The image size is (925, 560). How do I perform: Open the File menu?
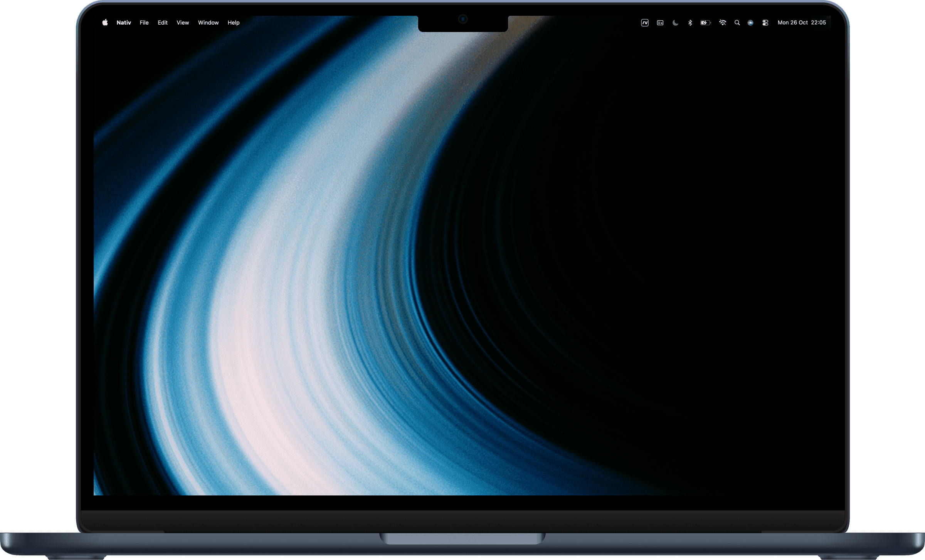[x=144, y=23]
